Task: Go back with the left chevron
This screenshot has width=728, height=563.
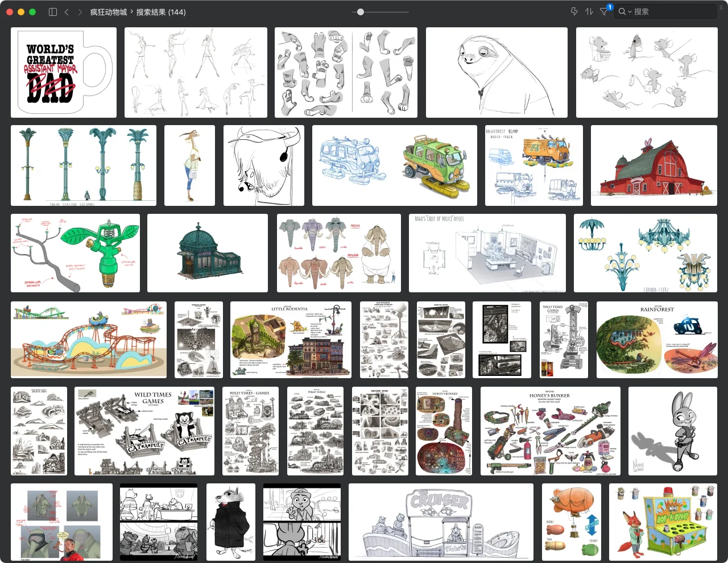Action: point(67,11)
